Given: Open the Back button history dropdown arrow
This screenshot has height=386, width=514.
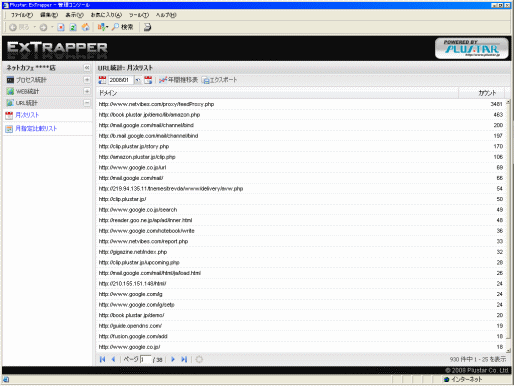Looking at the screenshot, I should tap(34, 27).
